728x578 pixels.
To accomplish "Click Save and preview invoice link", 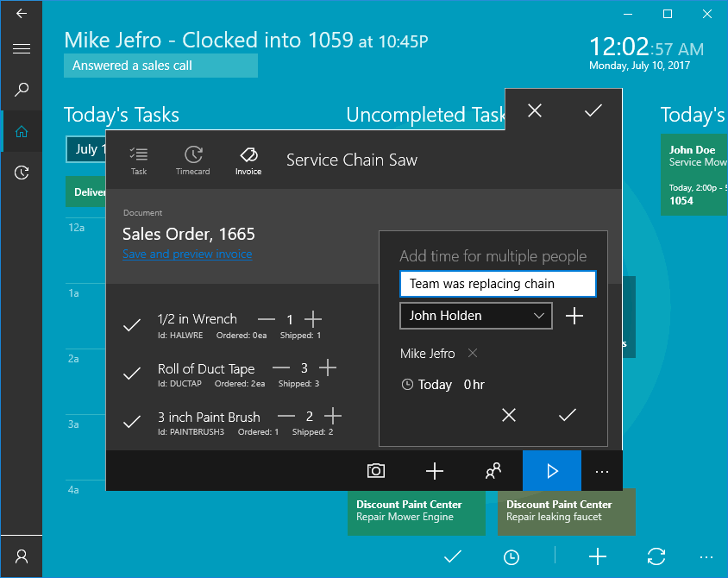I will (x=187, y=254).
